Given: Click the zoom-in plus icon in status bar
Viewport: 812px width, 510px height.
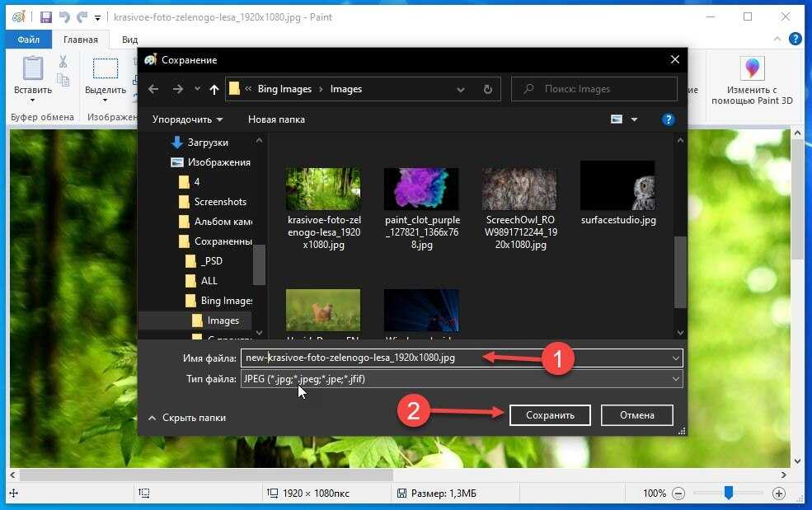Looking at the screenshot, I should (779, 494).
